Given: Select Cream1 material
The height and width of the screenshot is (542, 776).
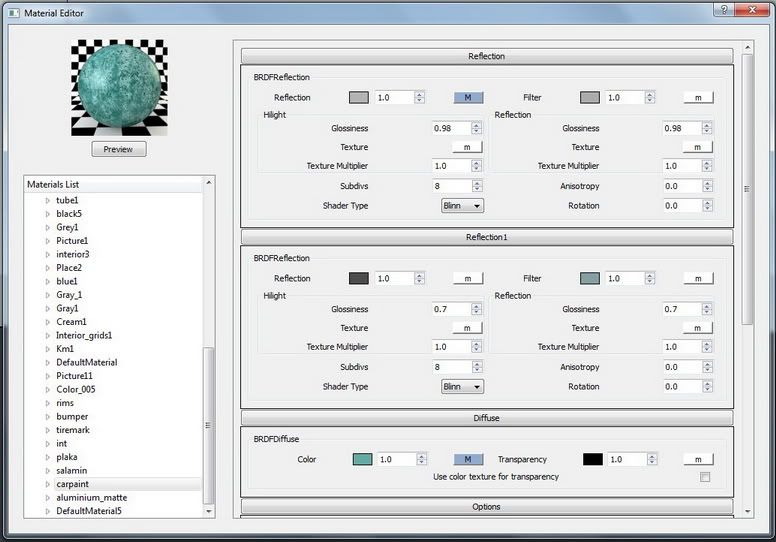Looking at the screenshot, I should pos(71,322).
